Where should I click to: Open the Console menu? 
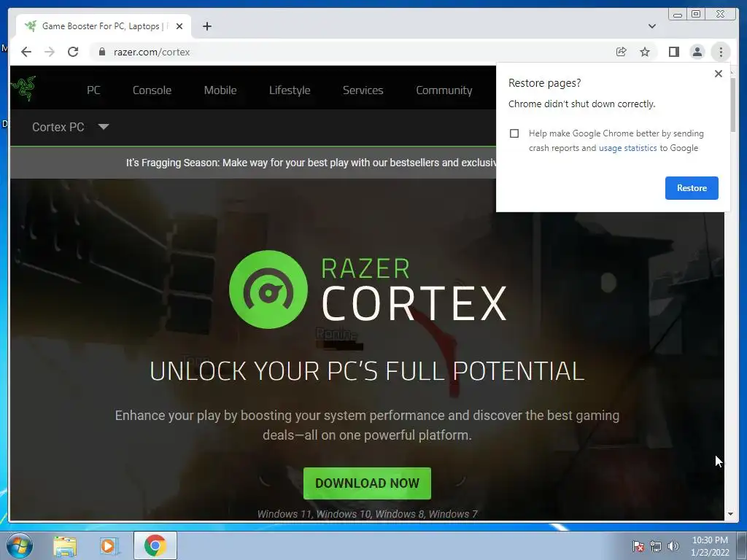[152, 90]
